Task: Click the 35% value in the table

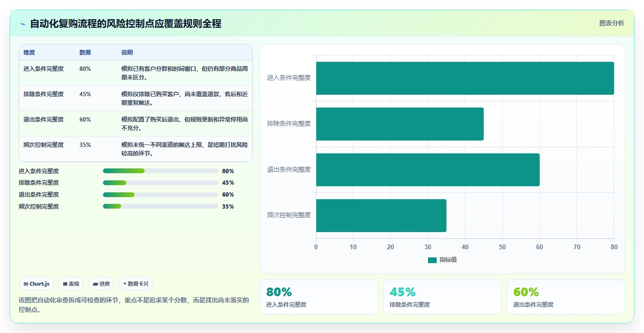Action: [x=85, y=145]
